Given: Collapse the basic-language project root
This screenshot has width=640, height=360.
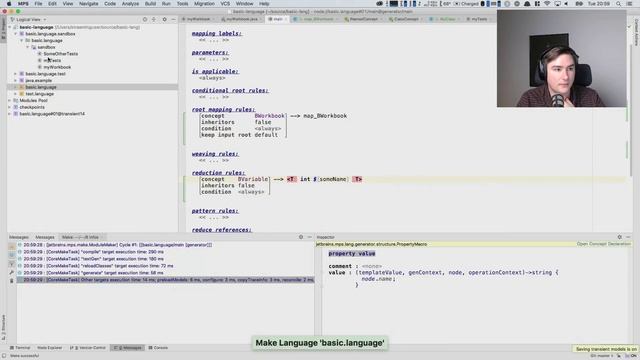Looking at the screenshot, I should (10, 27).
